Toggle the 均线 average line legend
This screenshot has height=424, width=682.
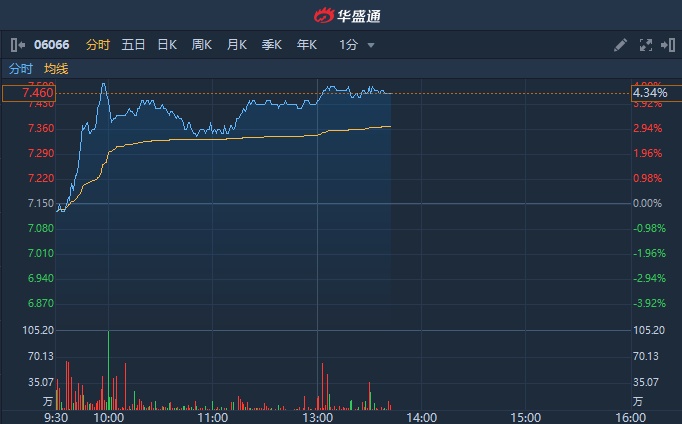[56, 68]
